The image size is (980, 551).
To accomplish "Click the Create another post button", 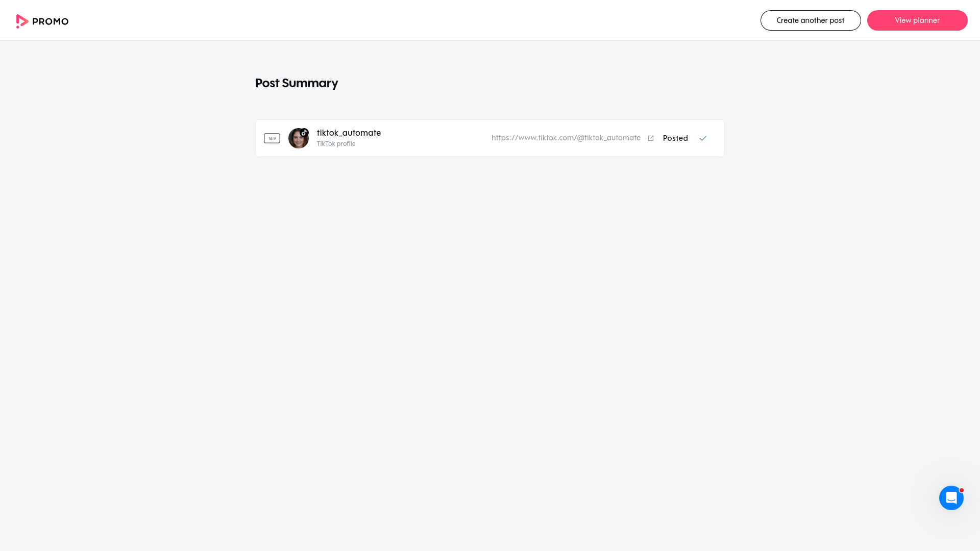I will (811, 20).
